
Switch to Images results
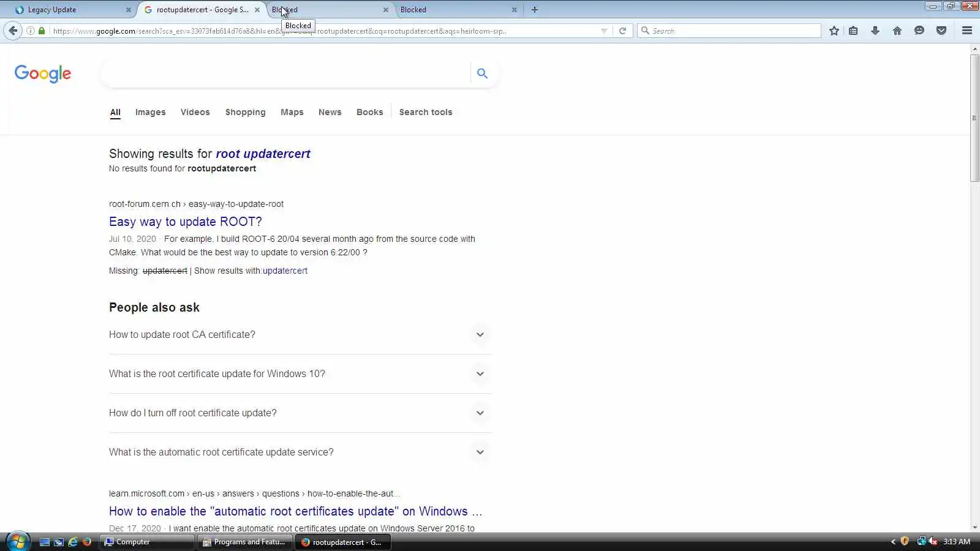[x=151, y=112]
